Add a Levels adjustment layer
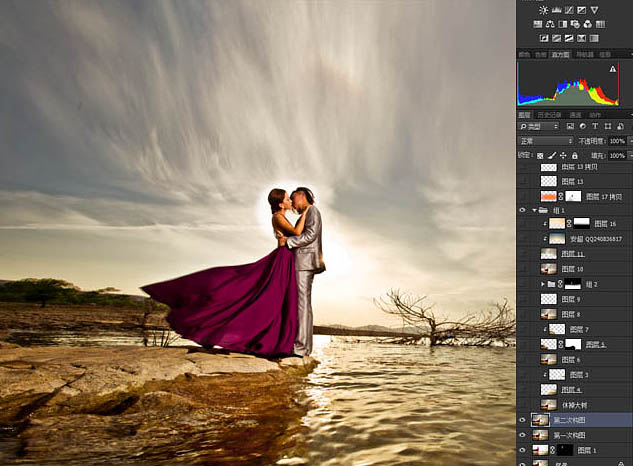 click(556, 10)
